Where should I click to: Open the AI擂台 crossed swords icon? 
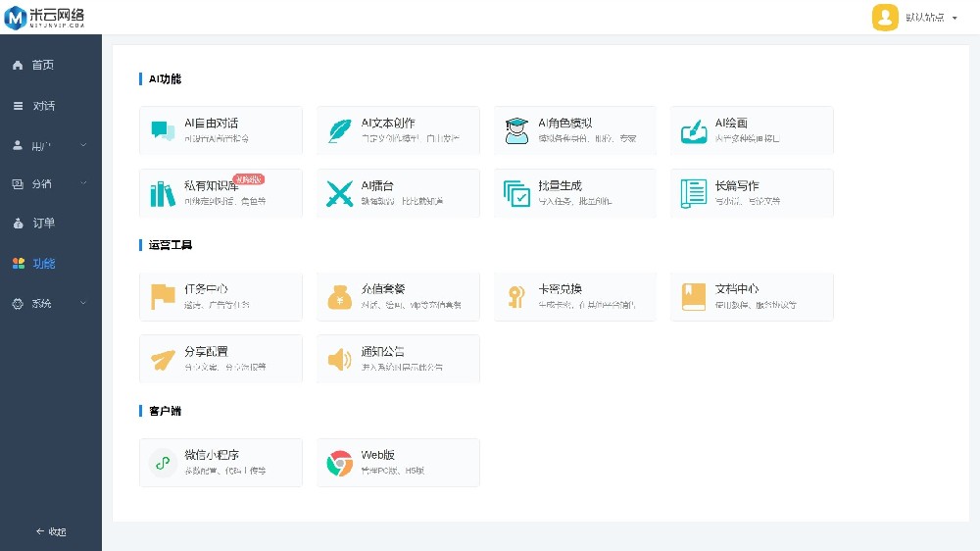(x=340, y=193)
